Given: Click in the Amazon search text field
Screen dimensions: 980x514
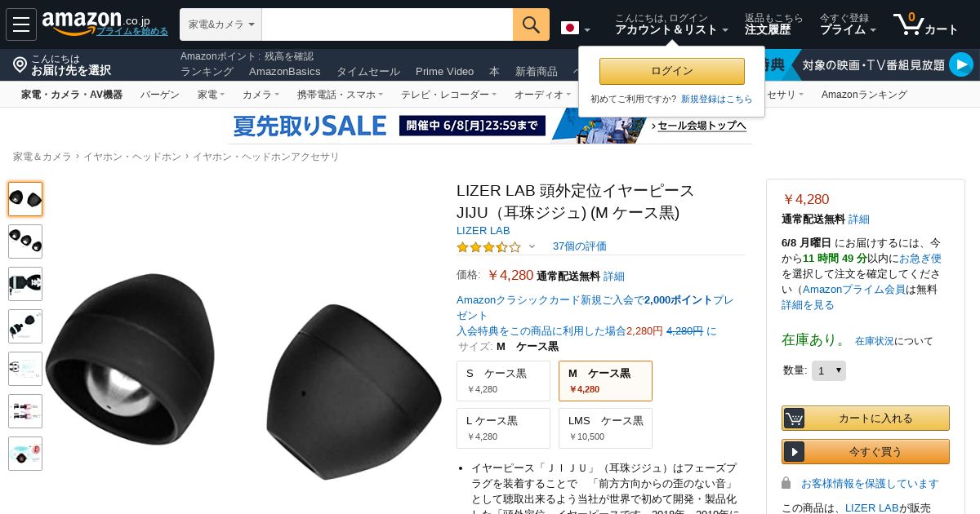Looking at the screenshot, I should tap(387, 24).
